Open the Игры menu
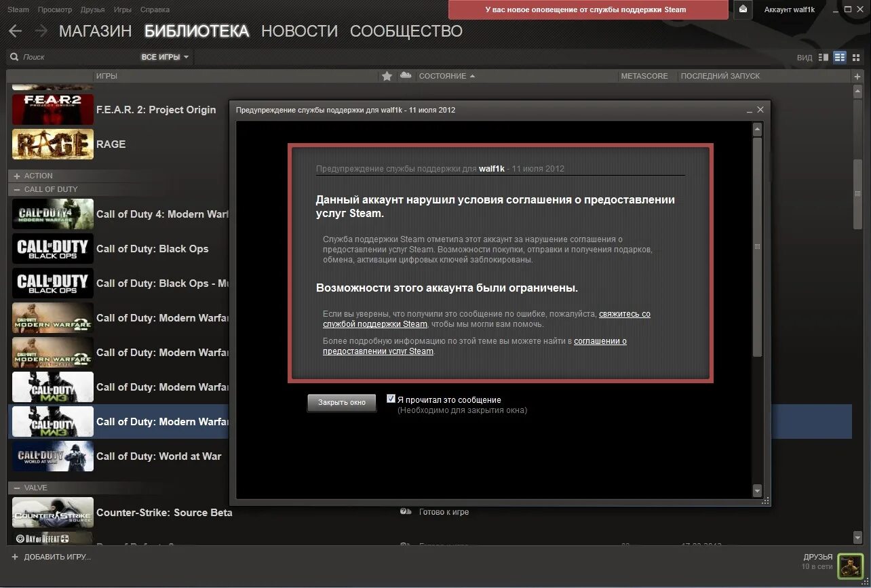This screenshot has height=588, width=871. (x=123, y=9)
